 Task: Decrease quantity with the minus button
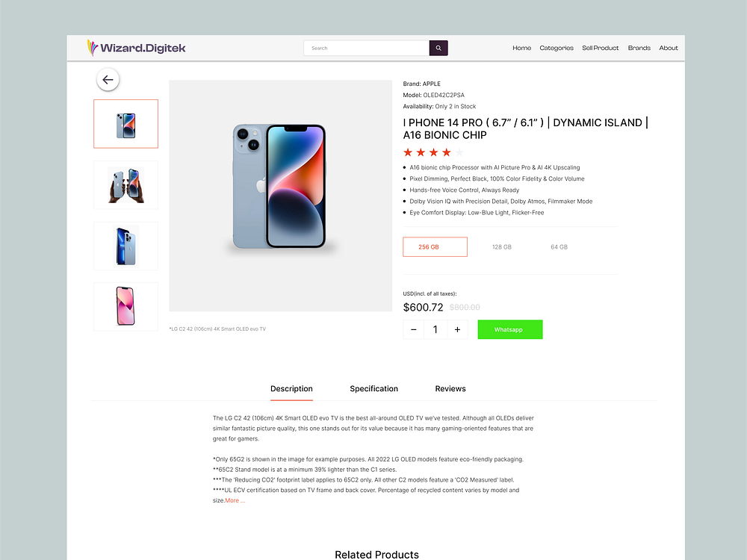click(413, 329)
